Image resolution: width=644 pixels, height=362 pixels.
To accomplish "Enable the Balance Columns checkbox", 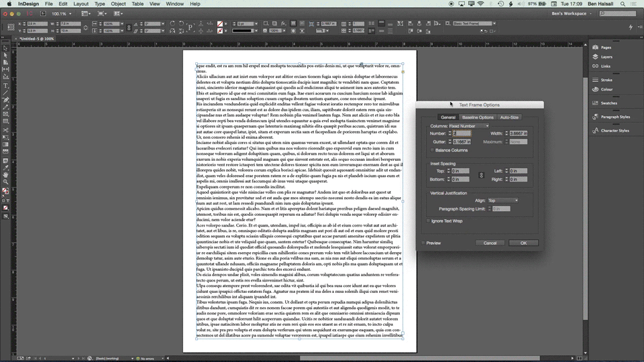I will click(x=432, y=150).
